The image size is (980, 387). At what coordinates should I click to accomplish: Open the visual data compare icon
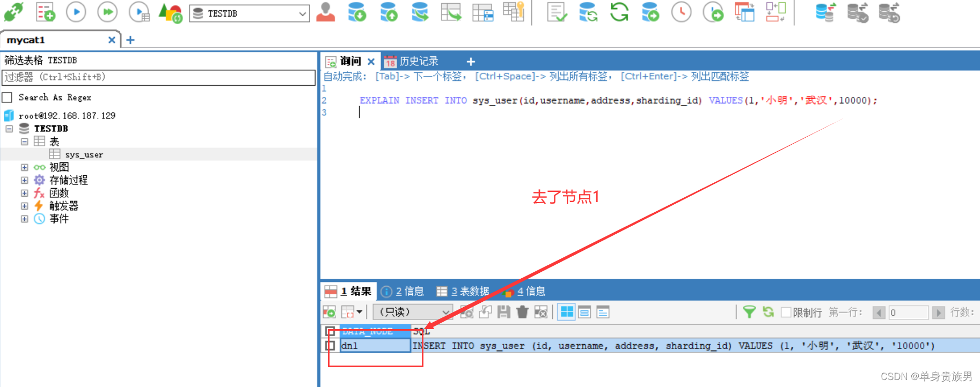click(744, 12)
